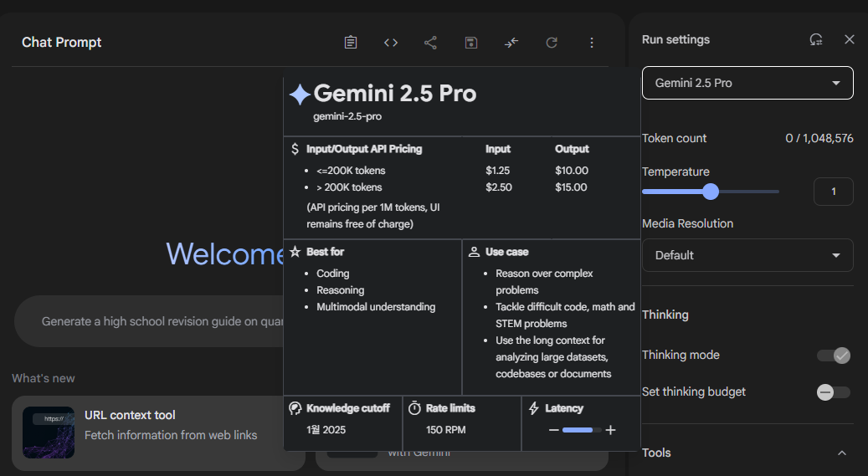Click the $10.00 output price
The image size is (868, 476).
572,171
